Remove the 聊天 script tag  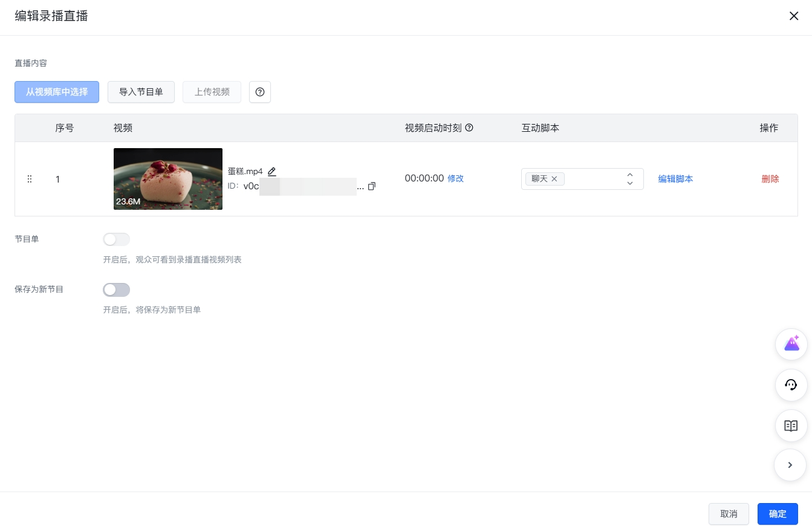point(554,178)
